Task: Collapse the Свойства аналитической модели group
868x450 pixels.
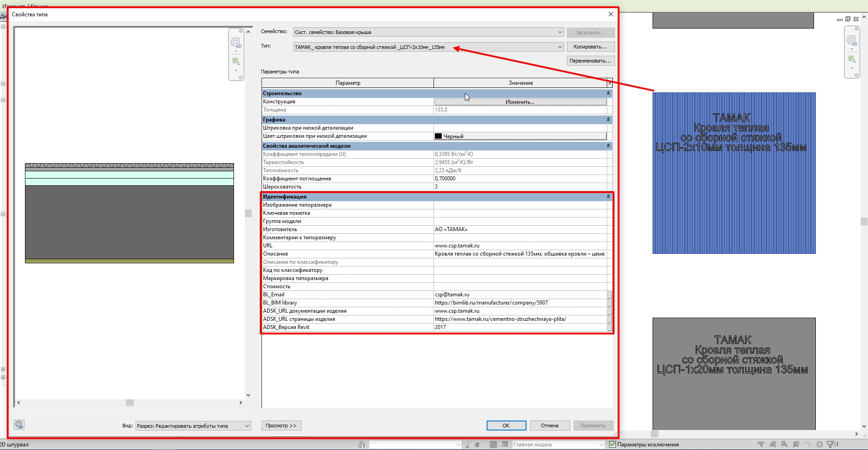Action: (x=609, y=146)
